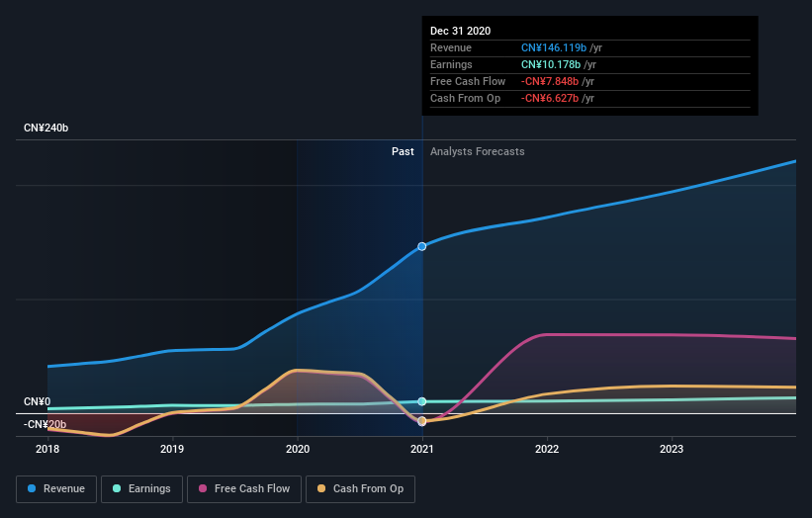Viewport: 812px width, 518px height.
Task: Select the 2023 x-axis label
Action: [x=672, y=449]
